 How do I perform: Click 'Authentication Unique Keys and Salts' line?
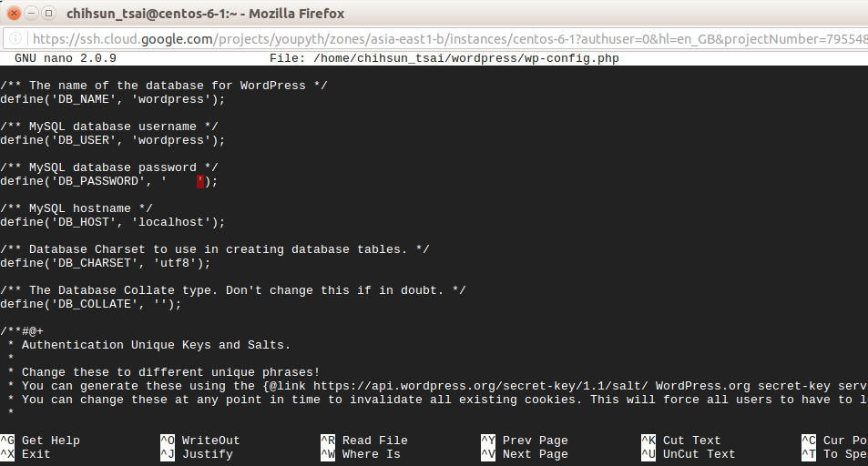(149, 345)
